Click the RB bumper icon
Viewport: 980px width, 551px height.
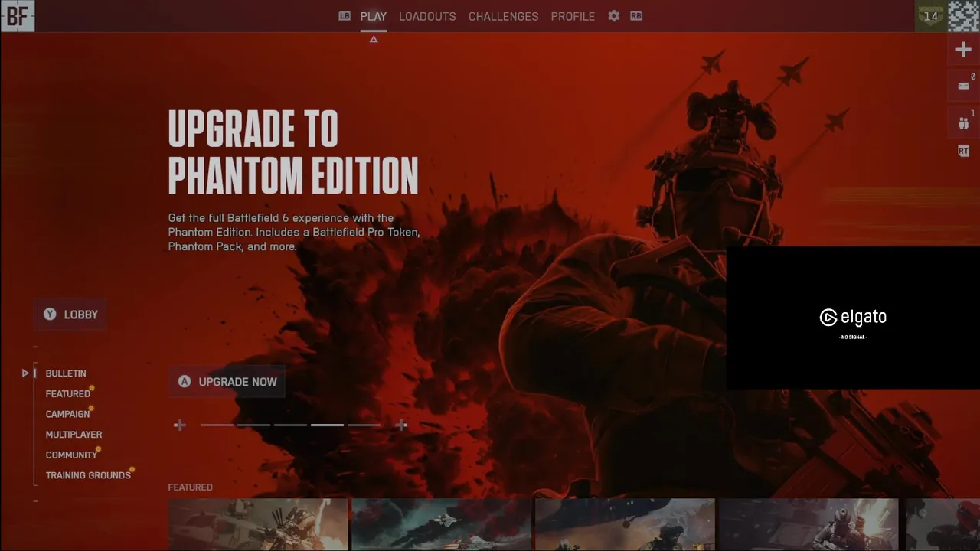(636, 16)
